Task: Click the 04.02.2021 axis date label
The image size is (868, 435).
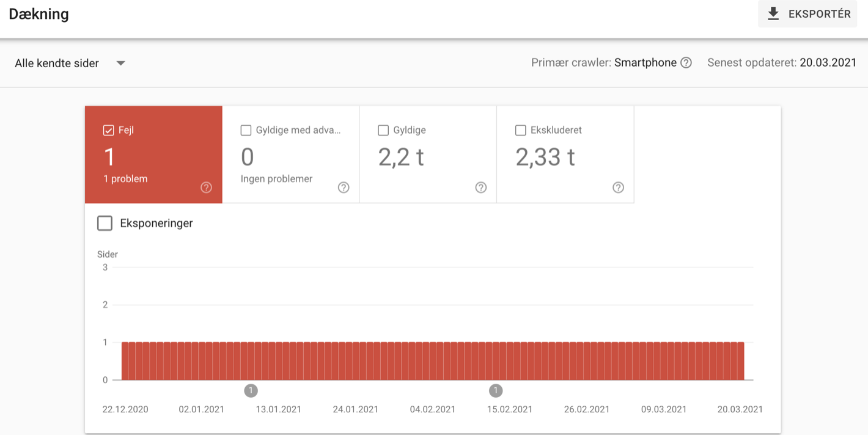Action: pyautogui.click(x=432, y=409)
